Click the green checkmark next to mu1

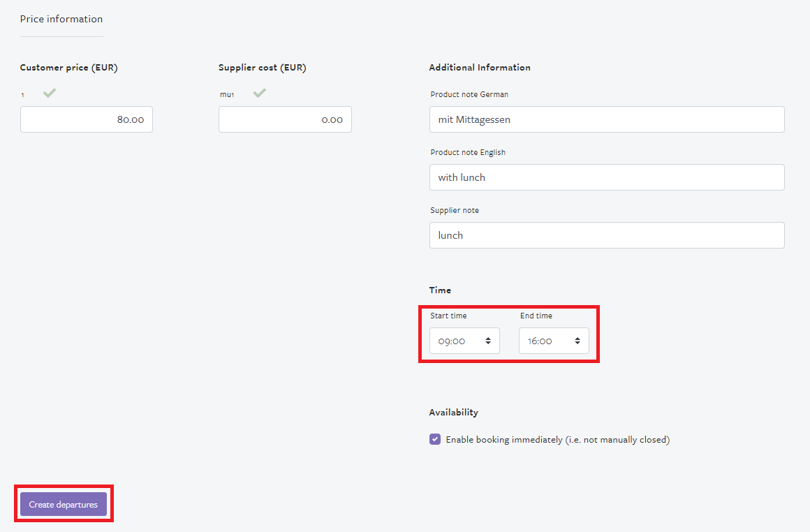pos(260,93)
